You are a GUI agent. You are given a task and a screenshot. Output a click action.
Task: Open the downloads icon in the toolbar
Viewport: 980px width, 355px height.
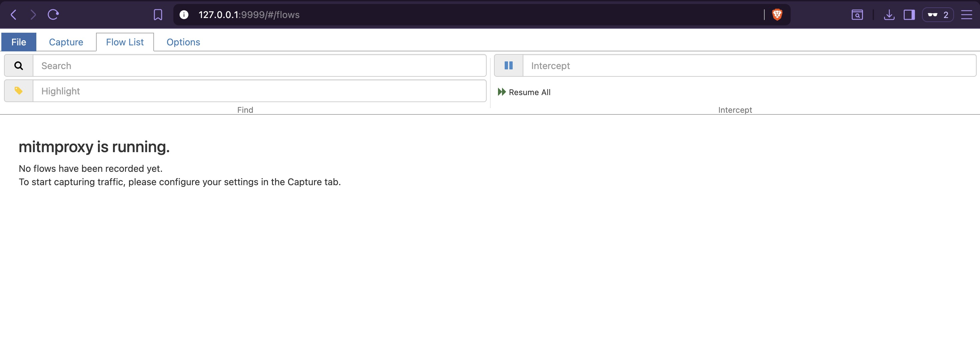pos(889,15)
